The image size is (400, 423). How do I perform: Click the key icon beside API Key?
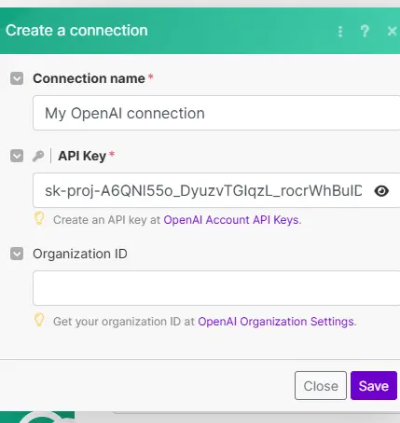[38, 156]
